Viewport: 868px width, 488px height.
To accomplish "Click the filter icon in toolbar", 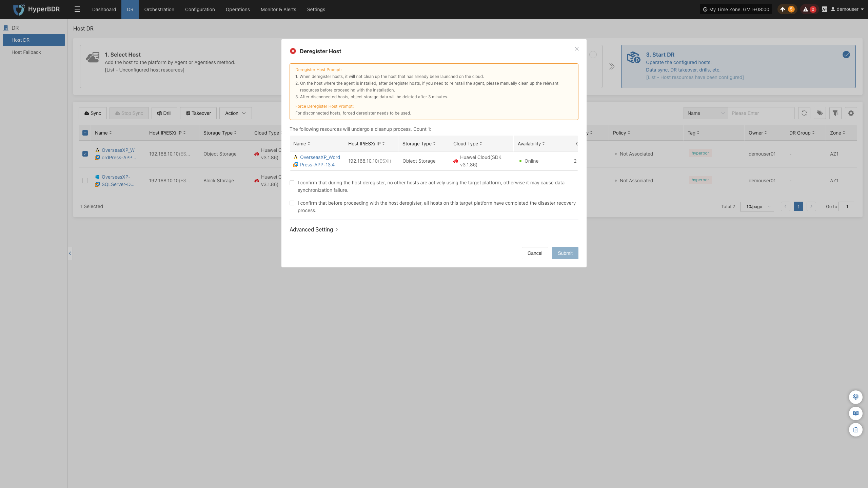I will [x=835, y=113].
